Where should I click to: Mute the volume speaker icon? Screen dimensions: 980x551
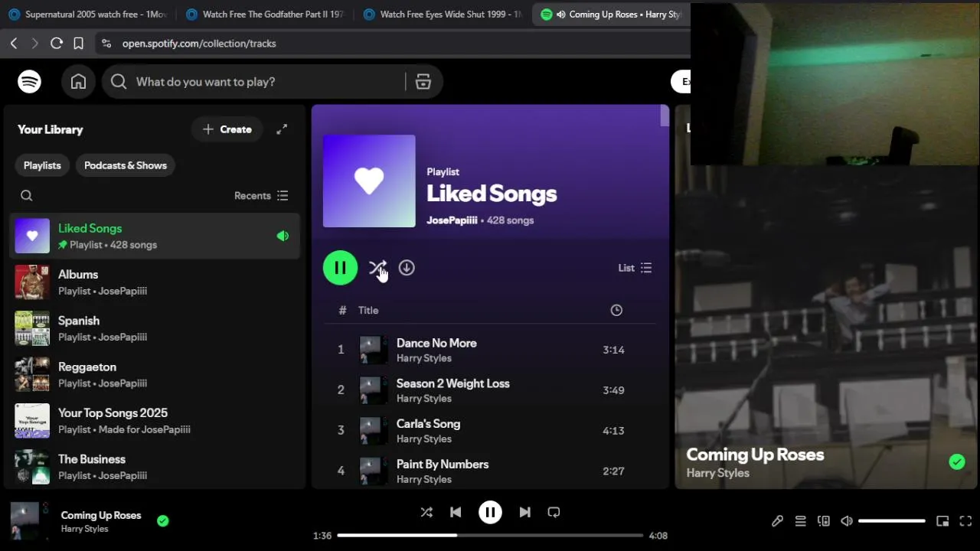click(847, 521)
